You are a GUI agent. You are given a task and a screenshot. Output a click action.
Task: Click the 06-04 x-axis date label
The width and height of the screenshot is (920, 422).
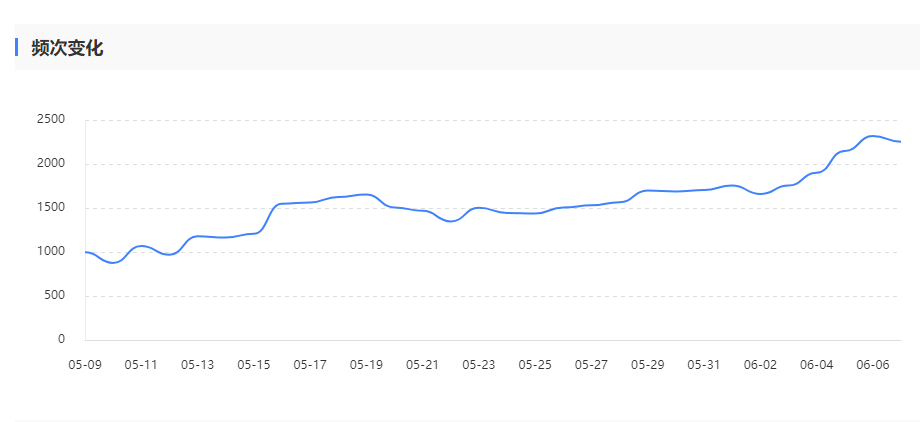[x=817, y=365]
